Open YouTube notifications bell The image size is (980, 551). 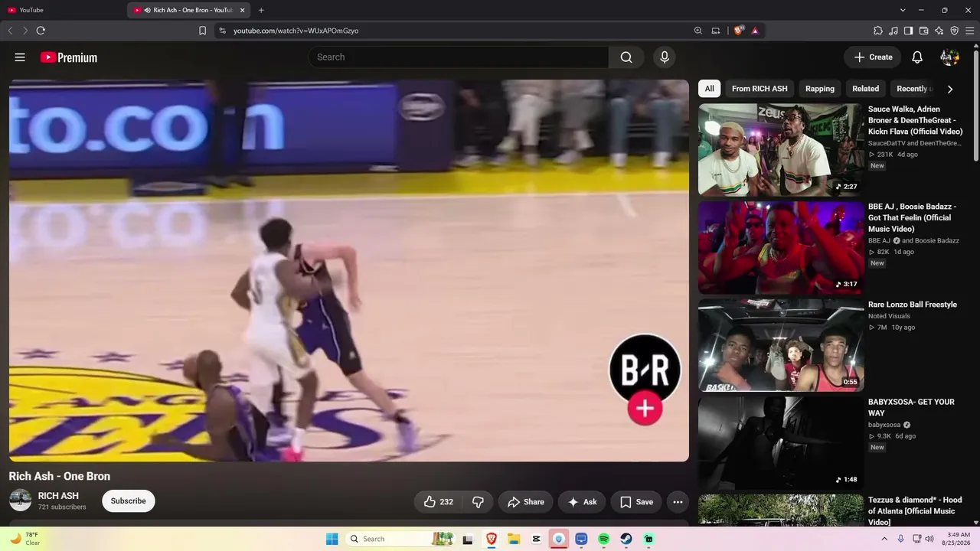(x=917, y=57)
